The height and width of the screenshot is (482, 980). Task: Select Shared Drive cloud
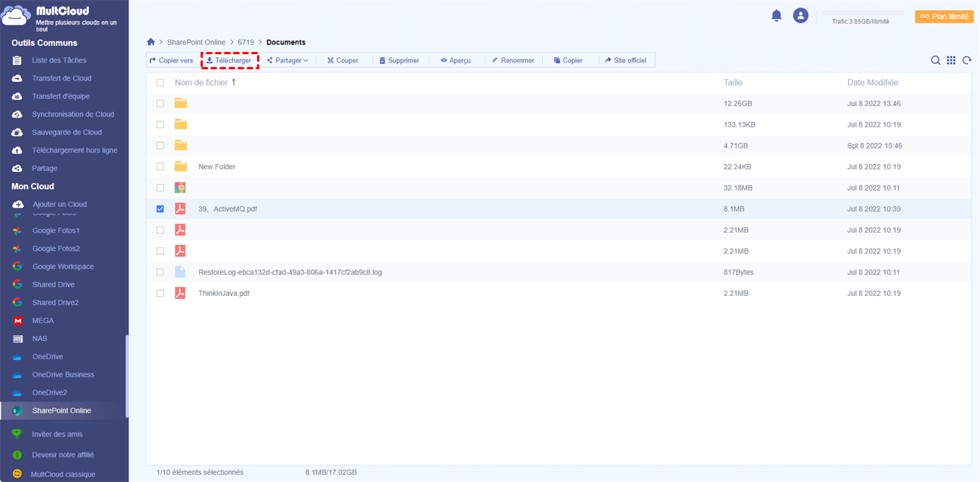tap(53, 285)
